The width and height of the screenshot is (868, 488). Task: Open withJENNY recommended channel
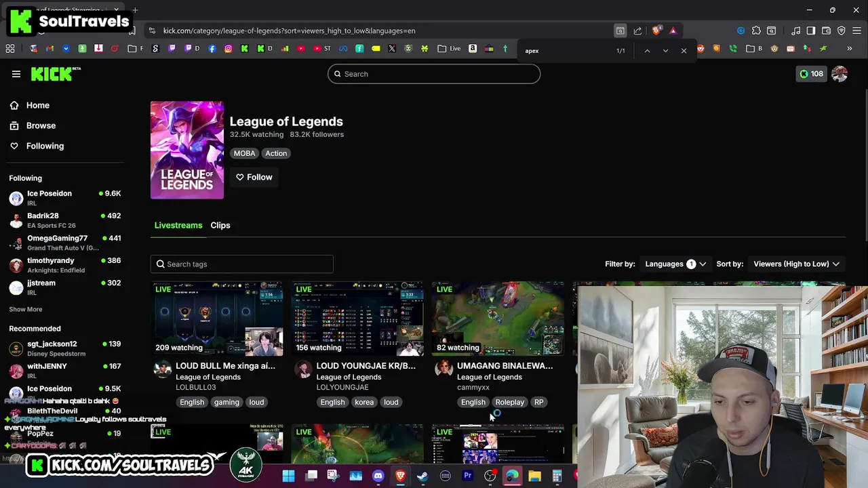coord(65,371)
